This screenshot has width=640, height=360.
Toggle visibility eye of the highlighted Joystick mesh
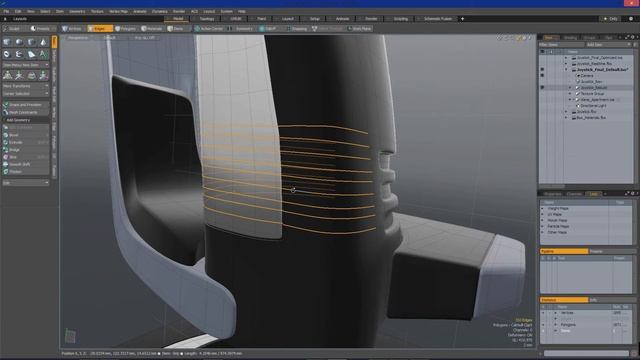542,87
